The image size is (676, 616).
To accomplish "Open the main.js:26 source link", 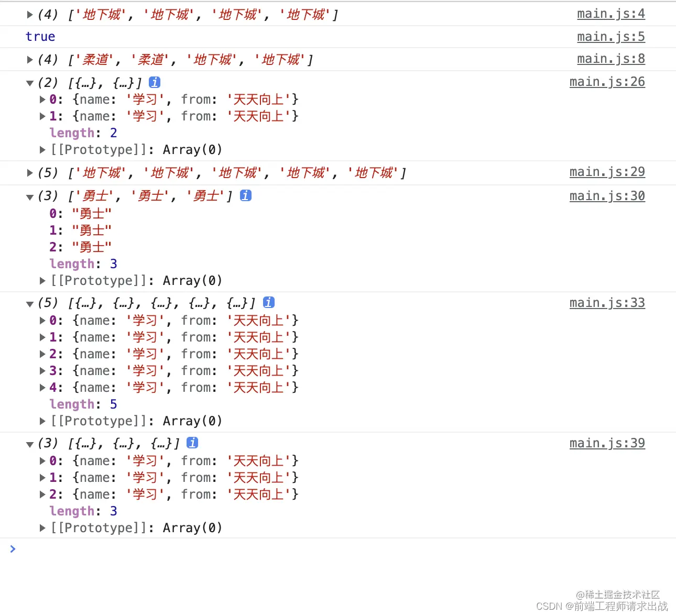I will [607, 82].
